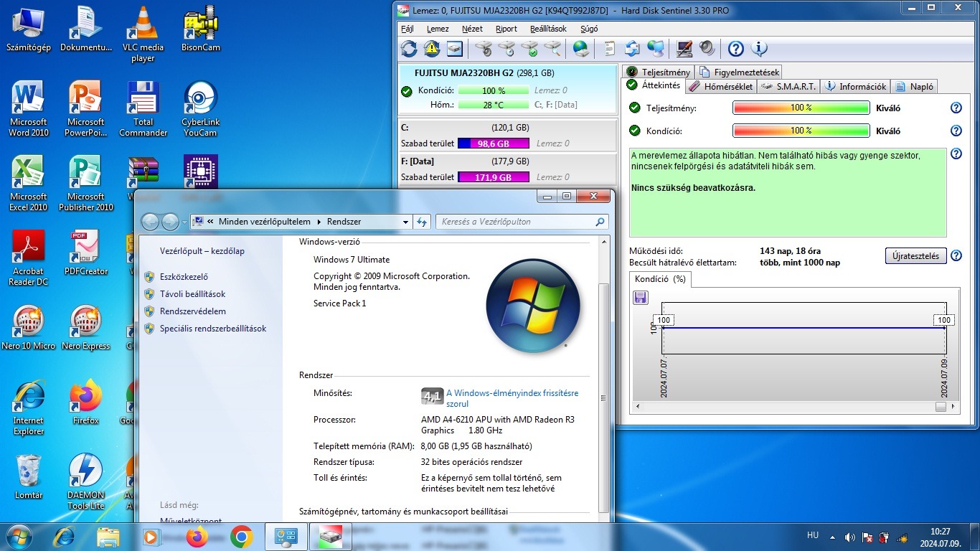
Task: Open the Rendszervédelem link
Action: pyautogui.click(x=193, y=311)
